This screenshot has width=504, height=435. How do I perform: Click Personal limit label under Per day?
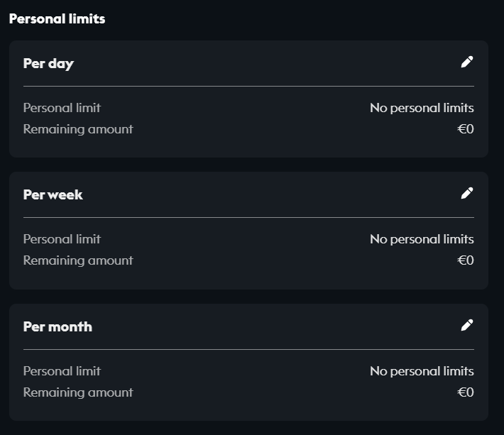coord(62,108)
